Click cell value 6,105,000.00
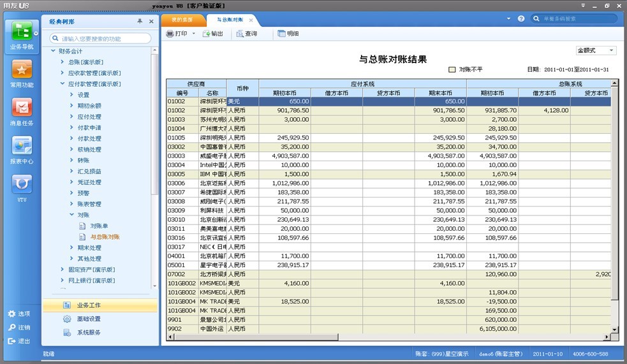The height and width of the screenshot is (364, 627). tap(498, 329)
